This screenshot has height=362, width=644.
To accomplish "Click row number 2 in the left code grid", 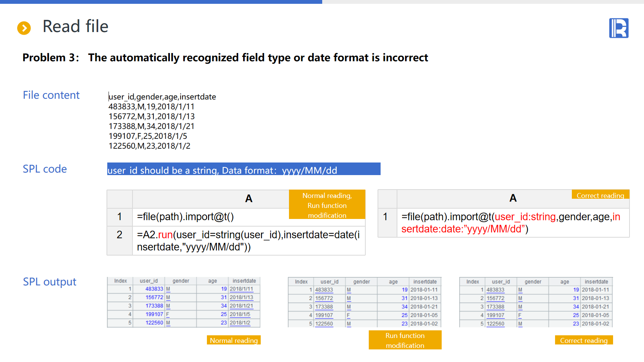I will (x=119, y=235).
